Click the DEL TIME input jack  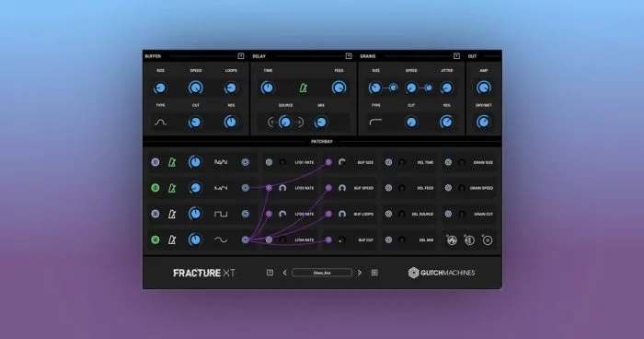[x=388, y=162]
